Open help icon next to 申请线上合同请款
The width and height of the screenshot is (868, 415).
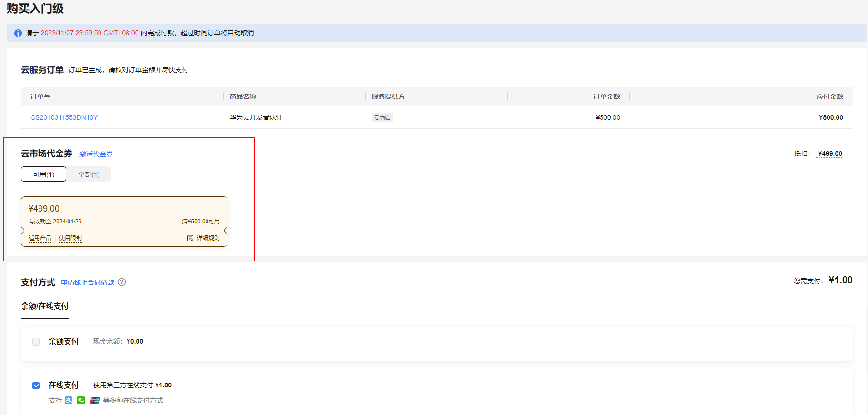(x=122, y=282)
